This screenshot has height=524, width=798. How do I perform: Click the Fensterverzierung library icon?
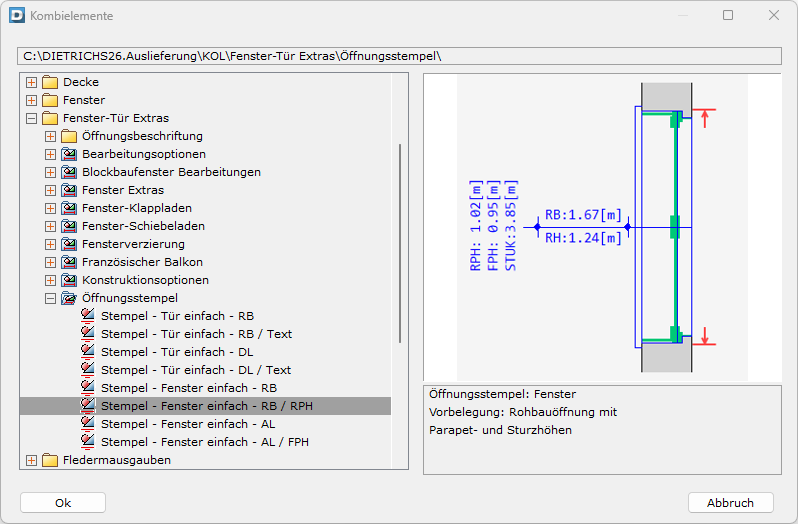pyautogui.click(x=69, y=244)
